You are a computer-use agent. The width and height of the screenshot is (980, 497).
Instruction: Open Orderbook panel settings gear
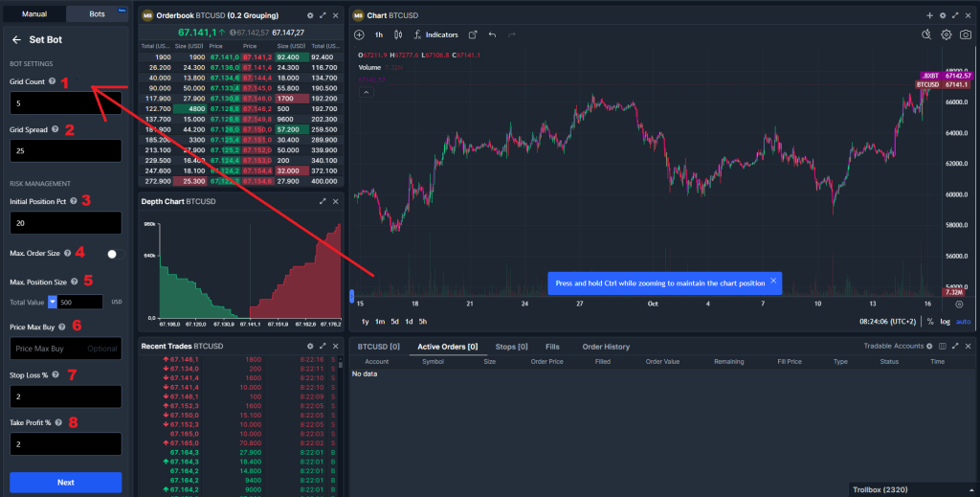[309, 16]
